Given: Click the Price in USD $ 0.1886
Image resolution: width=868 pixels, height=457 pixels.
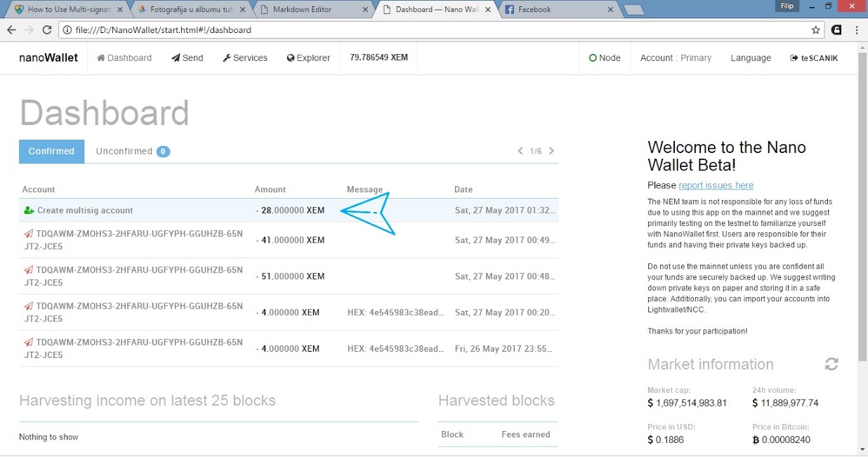Looking at the screenshot, I should click(665, 439).
